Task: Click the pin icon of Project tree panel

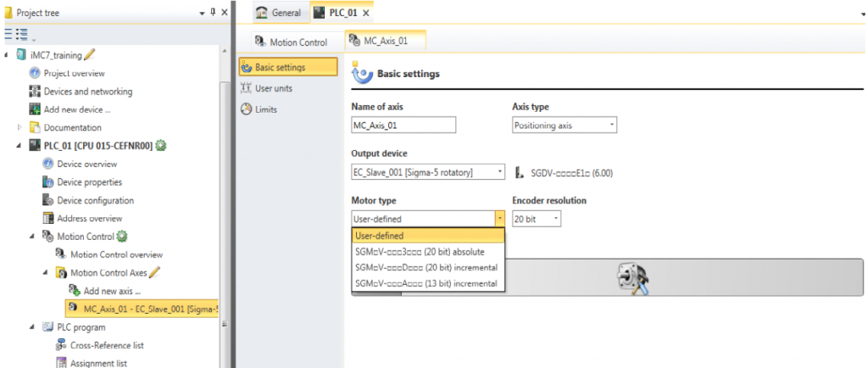Action: [212, 14]
